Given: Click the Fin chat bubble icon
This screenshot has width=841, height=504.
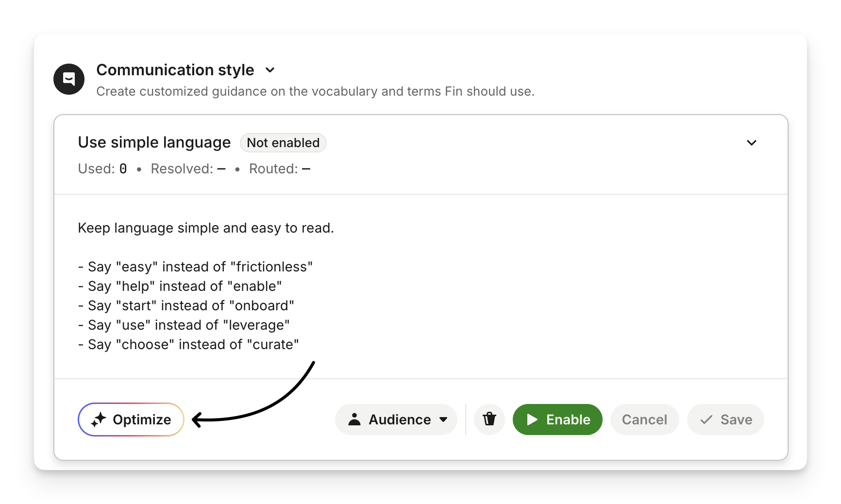Looking at the screenshot, I should pos(69,79).
